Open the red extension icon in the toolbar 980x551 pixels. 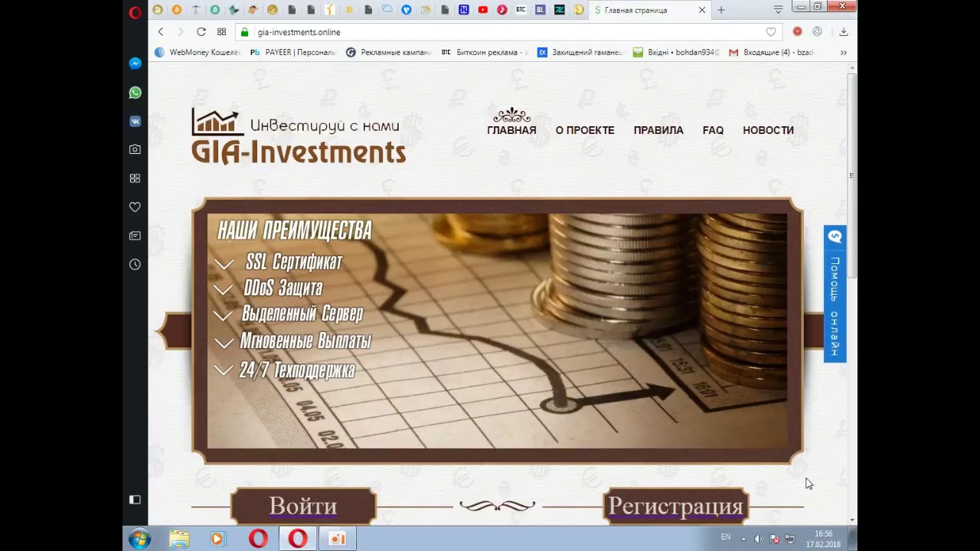click(797, 32)
